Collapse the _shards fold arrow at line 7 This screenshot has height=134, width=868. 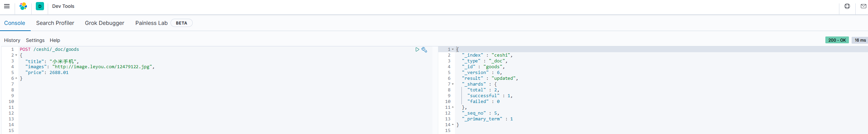453,84
